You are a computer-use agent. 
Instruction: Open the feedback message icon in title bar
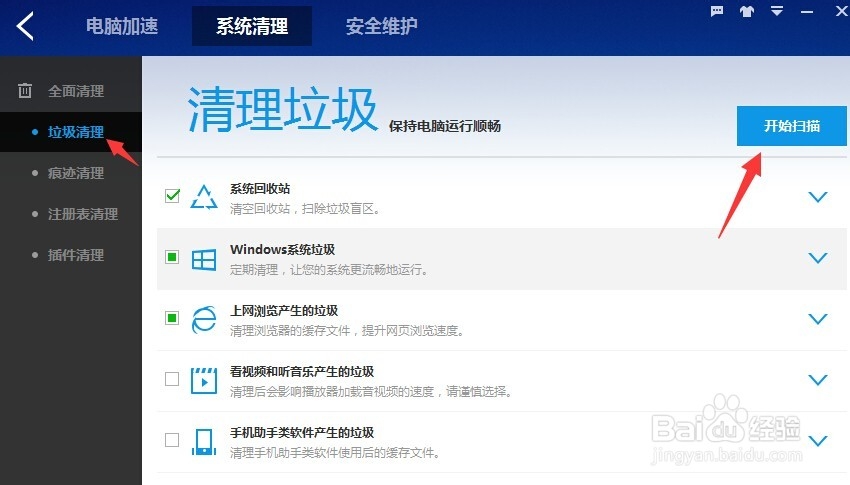pos(717,11)
